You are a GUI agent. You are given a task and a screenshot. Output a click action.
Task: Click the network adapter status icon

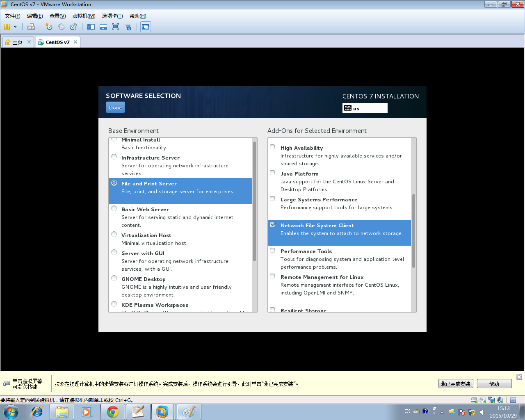[x=491, y=400]
